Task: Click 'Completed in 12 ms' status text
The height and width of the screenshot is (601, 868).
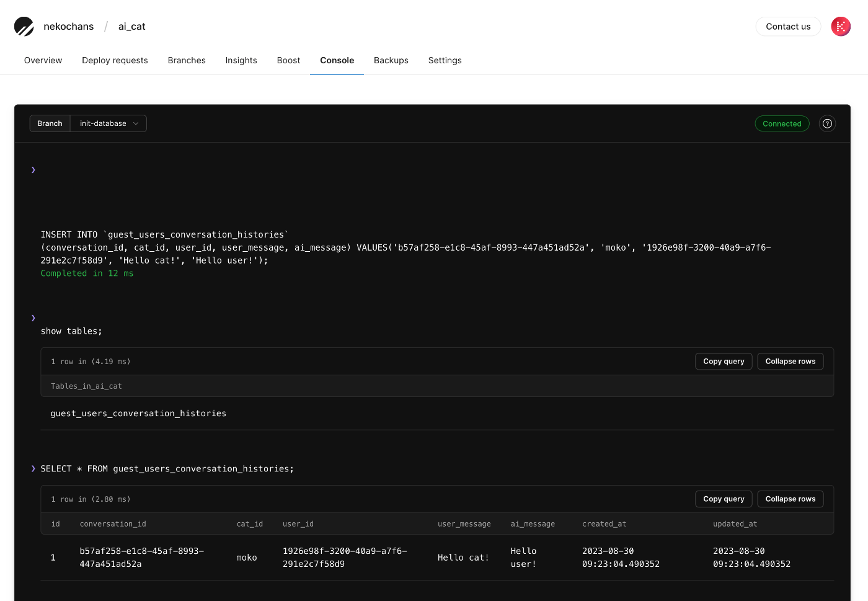Action: coord(87,274)
